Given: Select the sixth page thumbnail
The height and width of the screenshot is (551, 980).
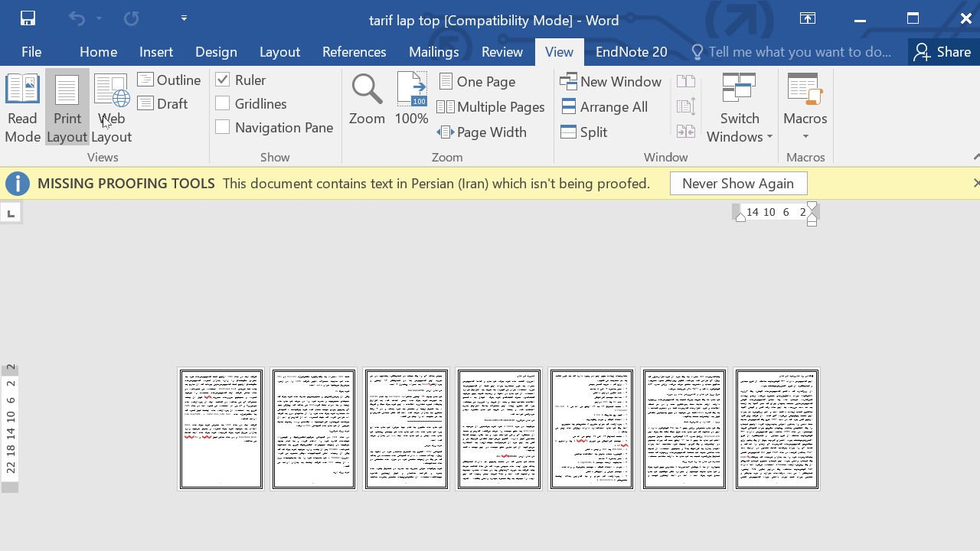Looking at the screenshot, I should (x=684, y=429).
